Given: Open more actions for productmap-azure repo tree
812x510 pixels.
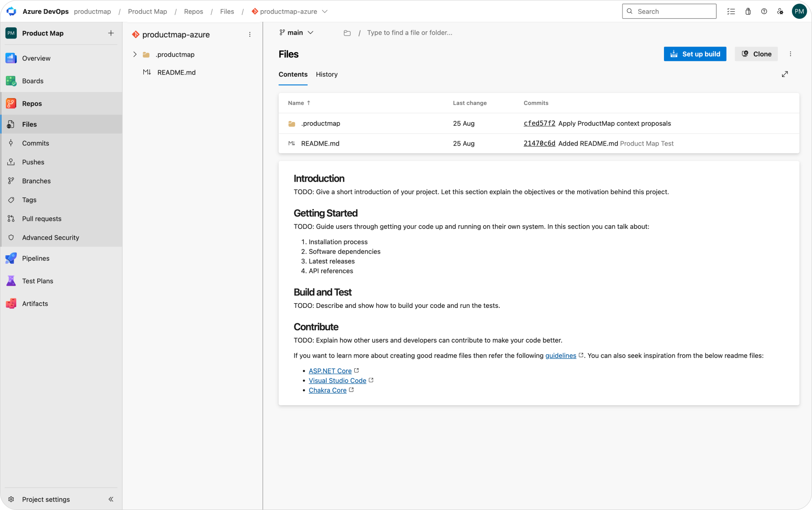Looking at the screenshot, I should pos(250,35).
